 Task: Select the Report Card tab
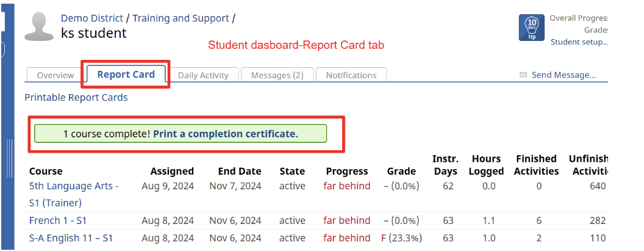point(126,75)
